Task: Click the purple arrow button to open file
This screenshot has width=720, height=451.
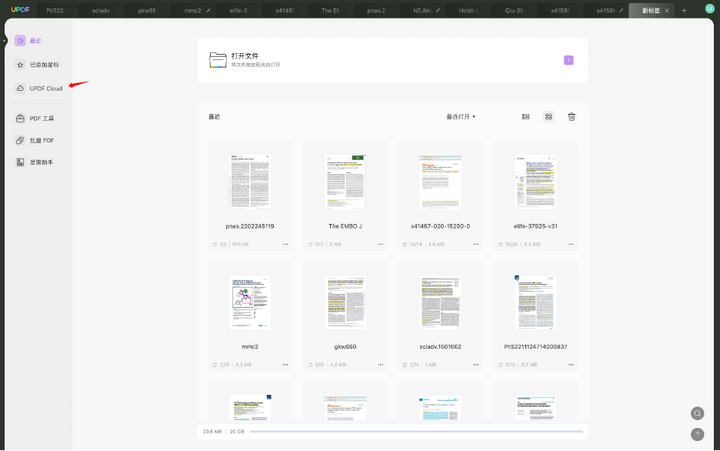Action: click(x=568, y=60)
